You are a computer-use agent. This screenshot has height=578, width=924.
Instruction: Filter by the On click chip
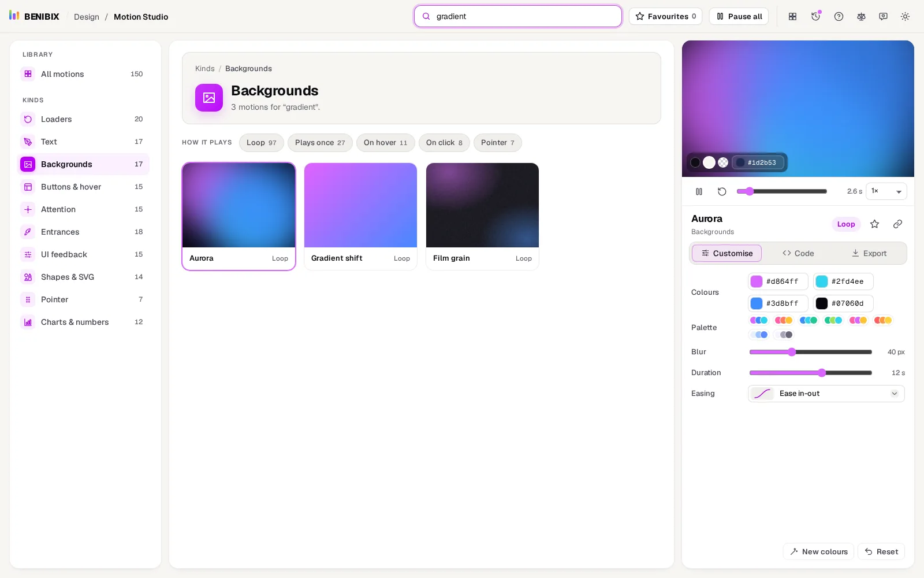[x=444, y=143]
